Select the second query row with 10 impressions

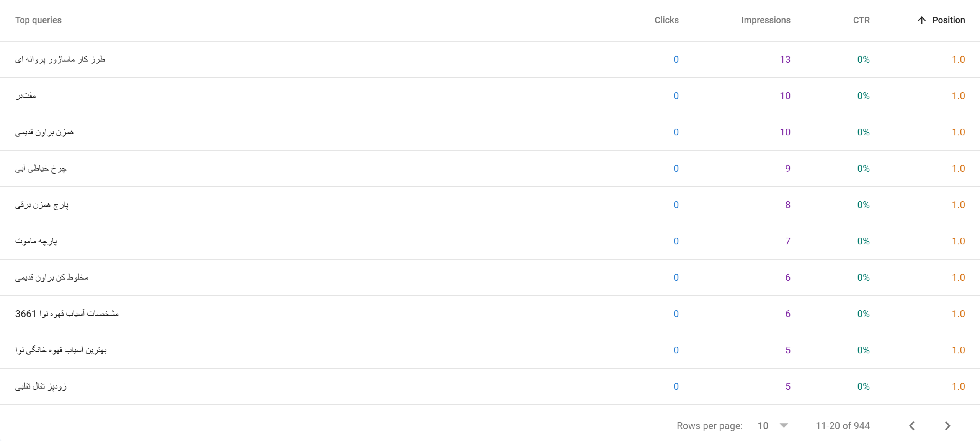coord(490,132)
